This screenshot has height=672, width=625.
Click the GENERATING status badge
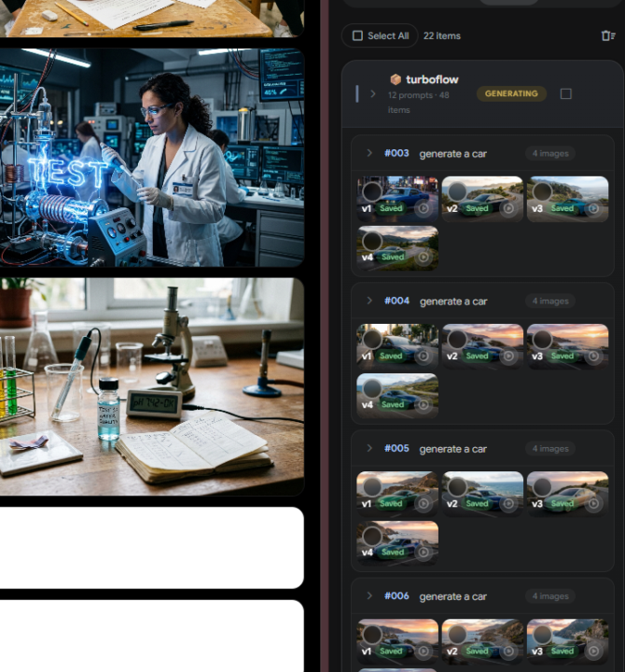pyautogui.click(x=511, y=94)
